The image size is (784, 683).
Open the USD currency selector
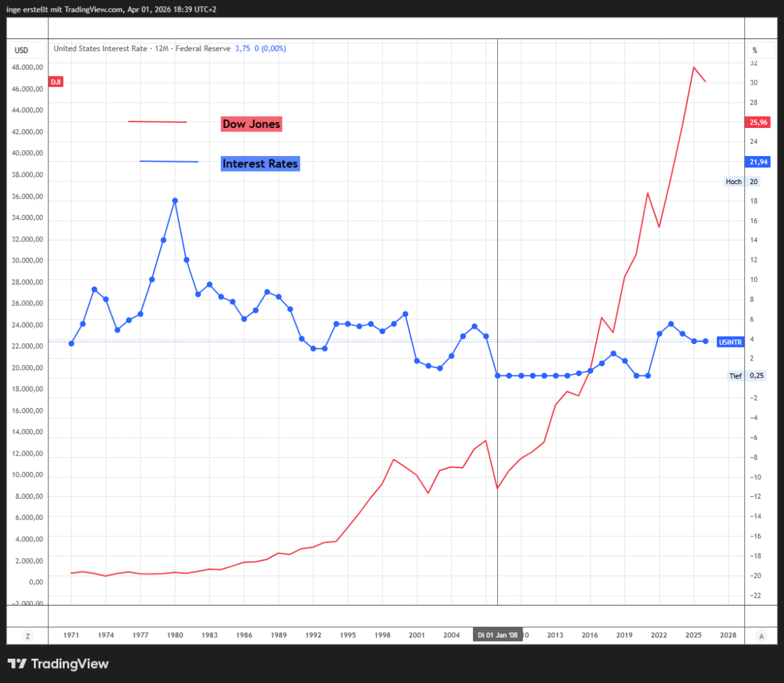pyautogui.click(x=22, y=50)
